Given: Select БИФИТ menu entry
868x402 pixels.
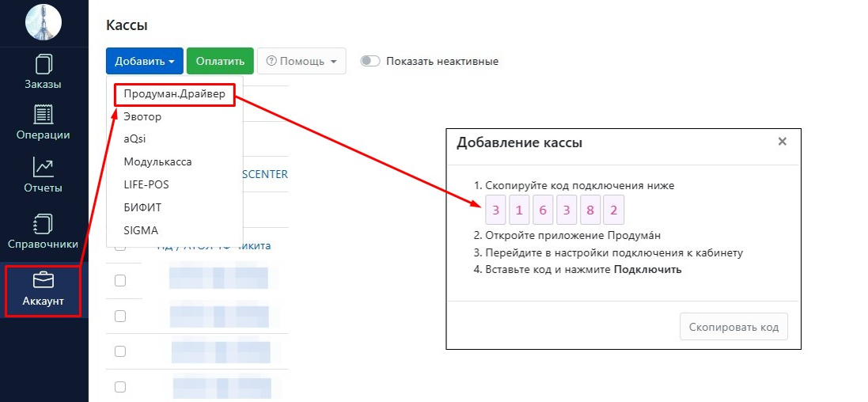Looking at the screenshot, I should (142, 207).
